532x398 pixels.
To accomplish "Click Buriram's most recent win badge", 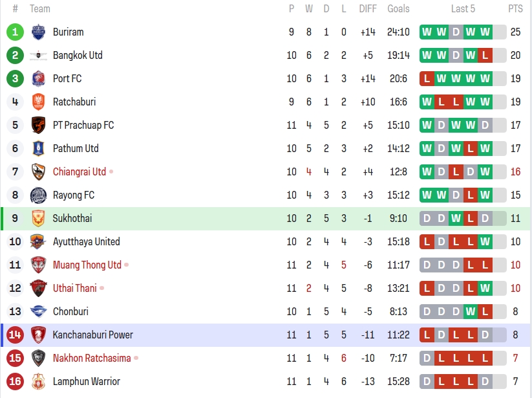I will point(485,32).
